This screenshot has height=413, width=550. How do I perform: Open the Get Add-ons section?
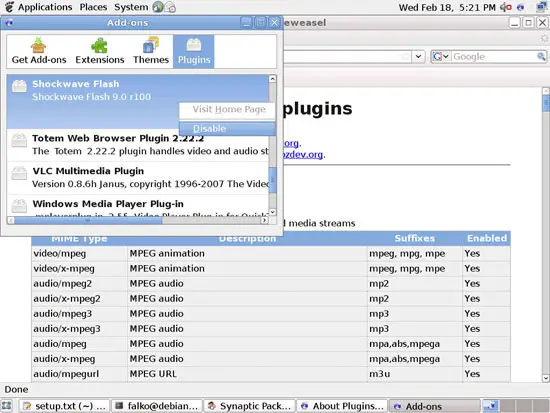click(39, 51)
